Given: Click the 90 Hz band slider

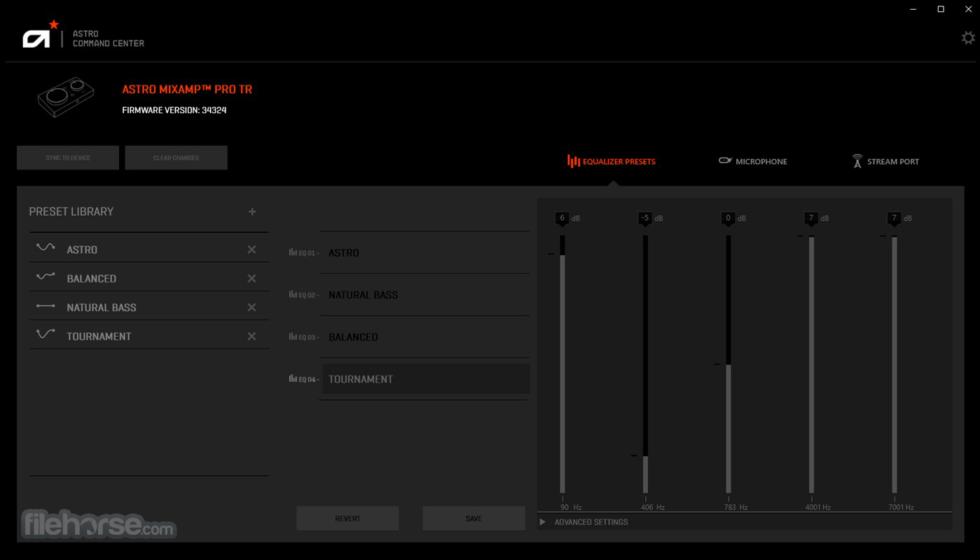Looking at the screenshot, I should click(x=563, y=364).
